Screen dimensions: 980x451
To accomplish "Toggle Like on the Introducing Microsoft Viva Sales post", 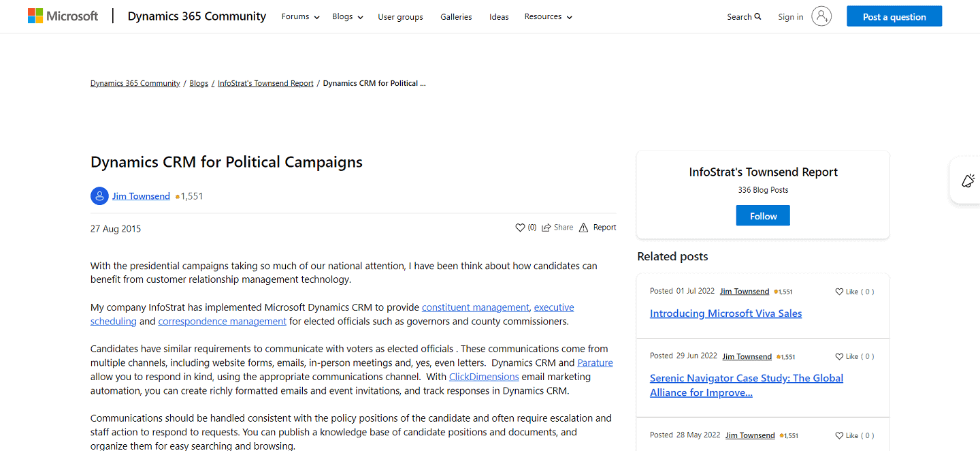I will [x=854, y=291].
